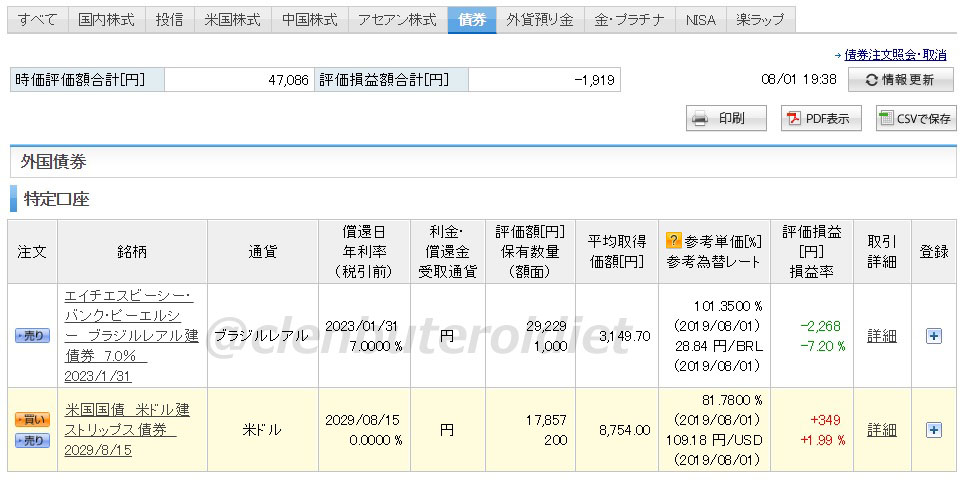The height and width of the screenshot is (480, 963).
Task: Click the +1.99 % gain rate
Action: (x=822, y=440)
